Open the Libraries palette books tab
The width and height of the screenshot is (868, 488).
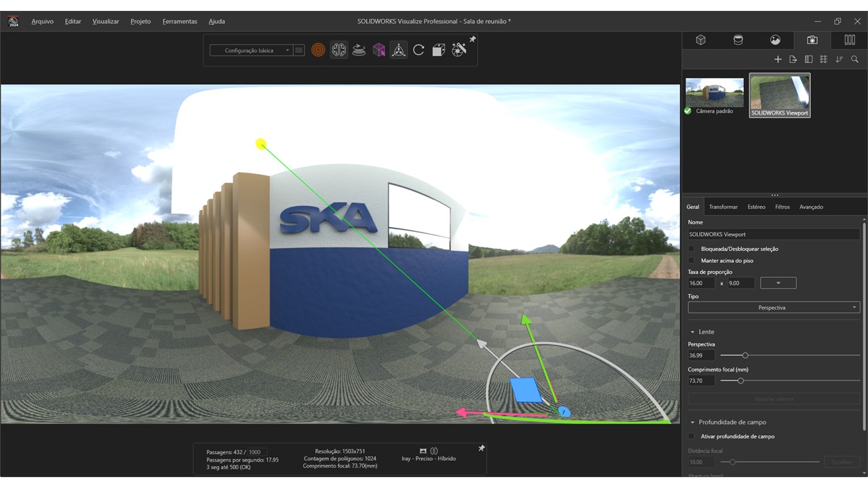pos(849,40)
